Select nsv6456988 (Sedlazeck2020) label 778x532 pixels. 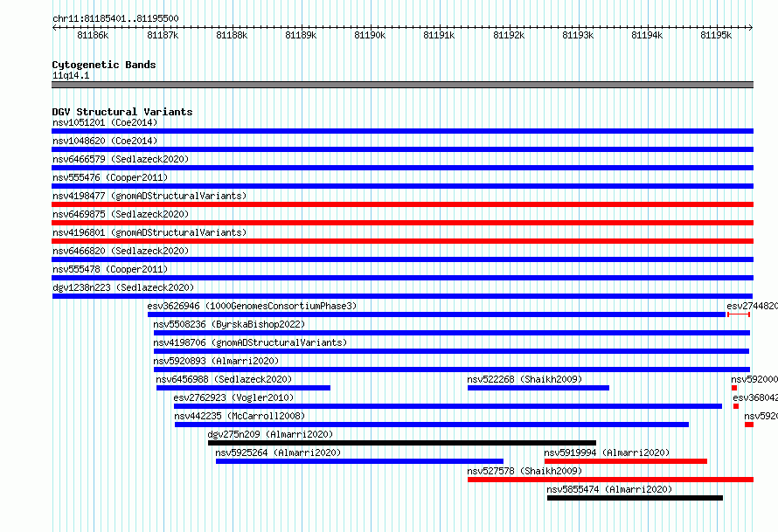tap(224, 379)
